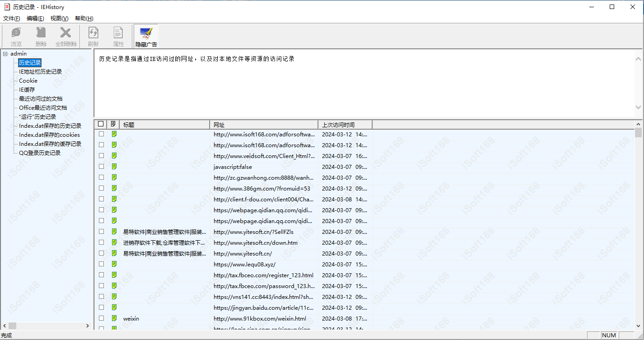Enable the select-all checkbox in column header
Viewport: 644px width, 340px height.
click(101, 124)
